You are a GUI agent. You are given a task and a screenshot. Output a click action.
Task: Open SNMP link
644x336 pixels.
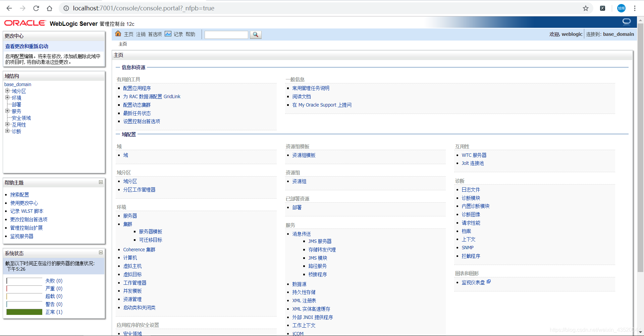coord(468,248)
